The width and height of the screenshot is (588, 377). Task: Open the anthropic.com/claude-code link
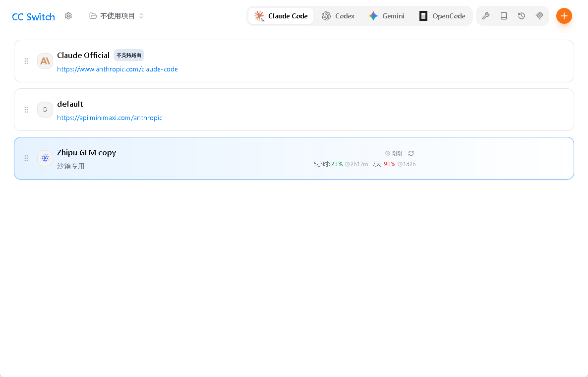(118, 69)
